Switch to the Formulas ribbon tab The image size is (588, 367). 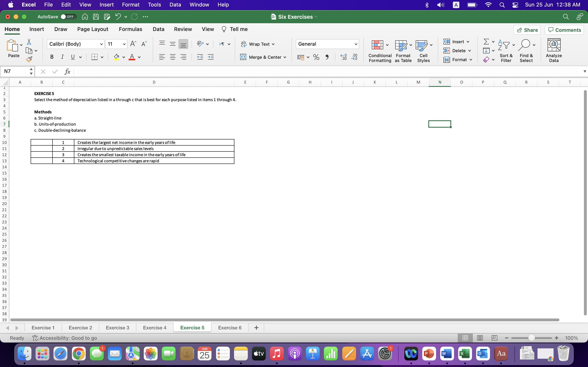(130, 29)
